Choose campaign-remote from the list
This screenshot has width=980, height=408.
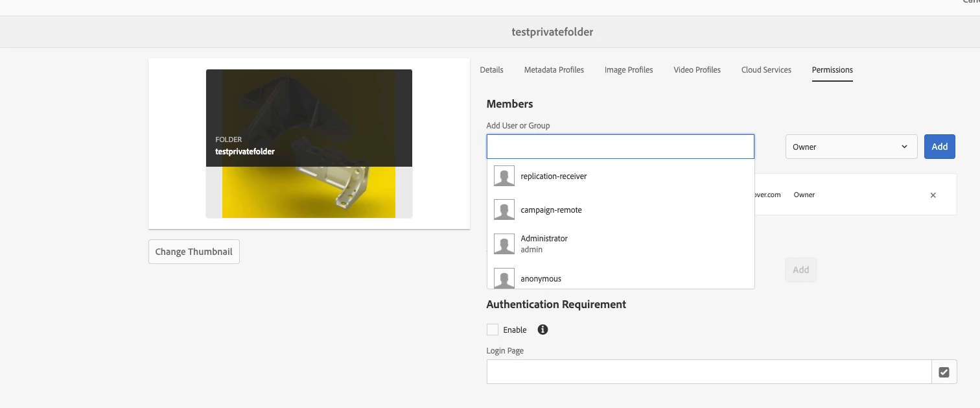pyautogui.click(x=621, y=210)
